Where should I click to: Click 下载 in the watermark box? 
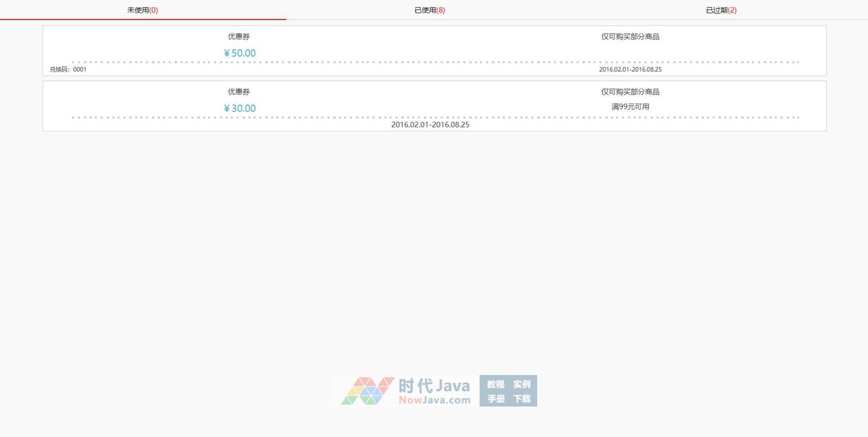coord(522,399)
